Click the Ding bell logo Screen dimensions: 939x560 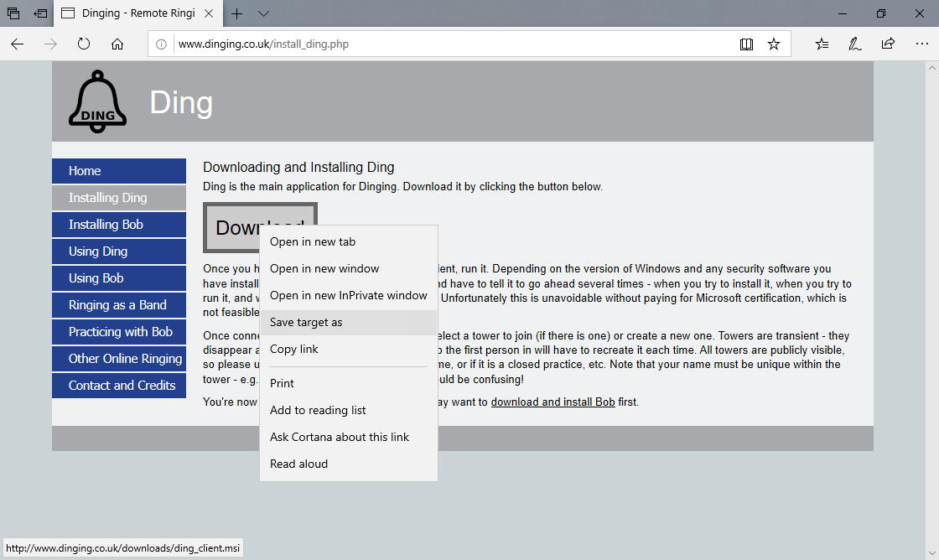97,101
